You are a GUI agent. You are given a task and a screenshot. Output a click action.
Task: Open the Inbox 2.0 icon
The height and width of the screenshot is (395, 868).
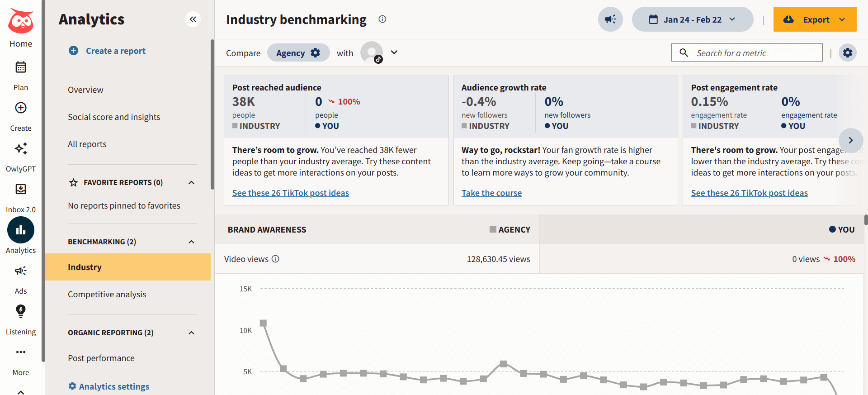21,189
